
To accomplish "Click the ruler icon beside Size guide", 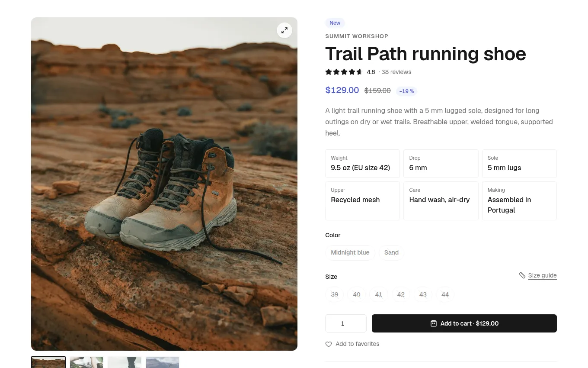I will point(522,275).
